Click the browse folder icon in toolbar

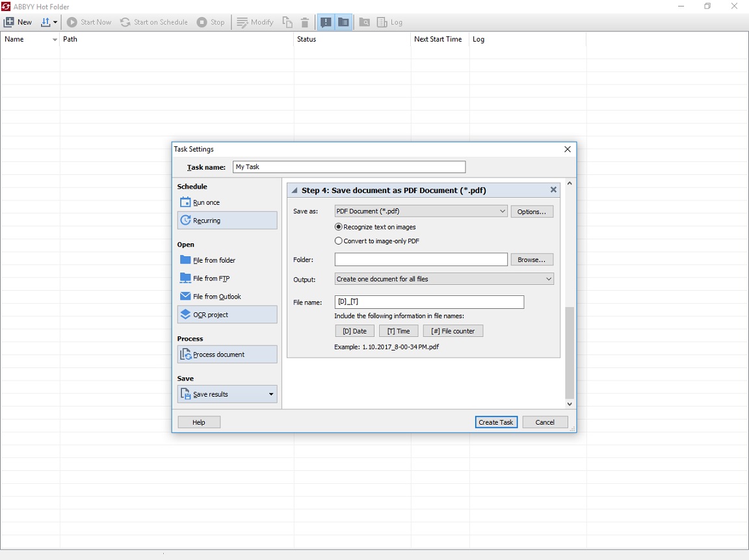(x=365, y=22)
